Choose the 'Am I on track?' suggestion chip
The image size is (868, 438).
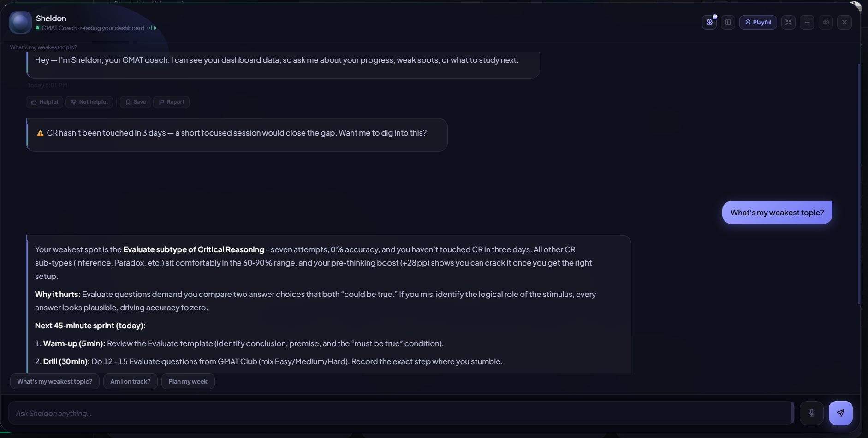coord(131,381)
